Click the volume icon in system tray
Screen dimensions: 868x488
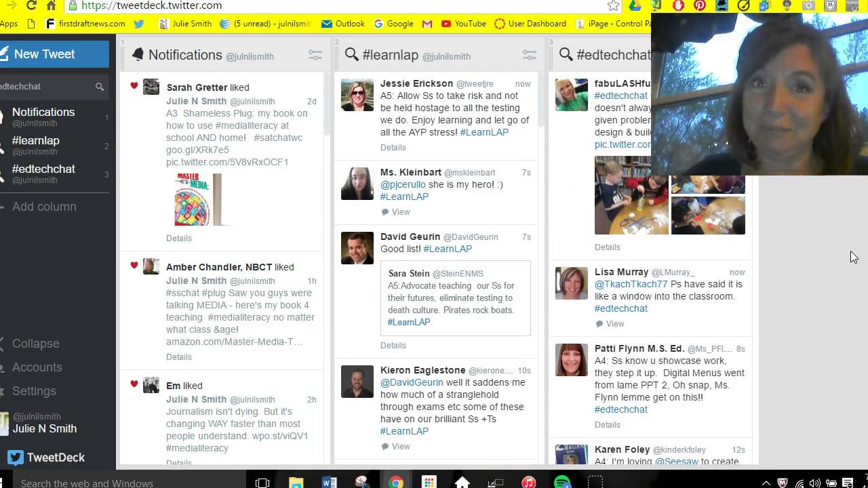pos(814,483)
